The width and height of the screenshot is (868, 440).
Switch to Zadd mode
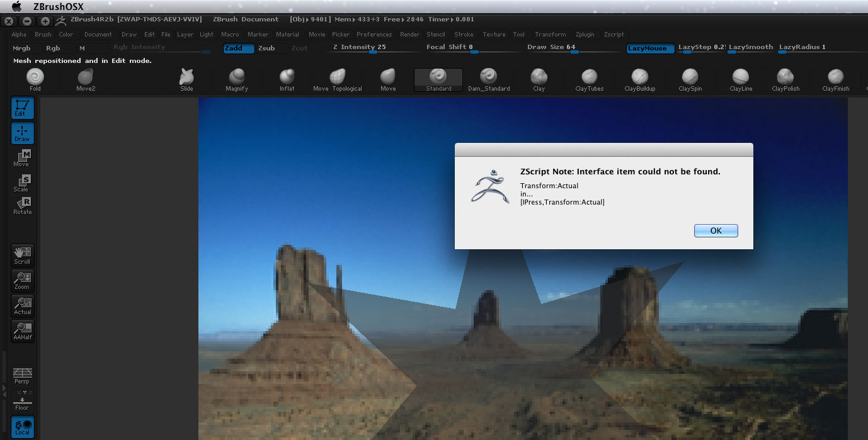coord(239,48)
